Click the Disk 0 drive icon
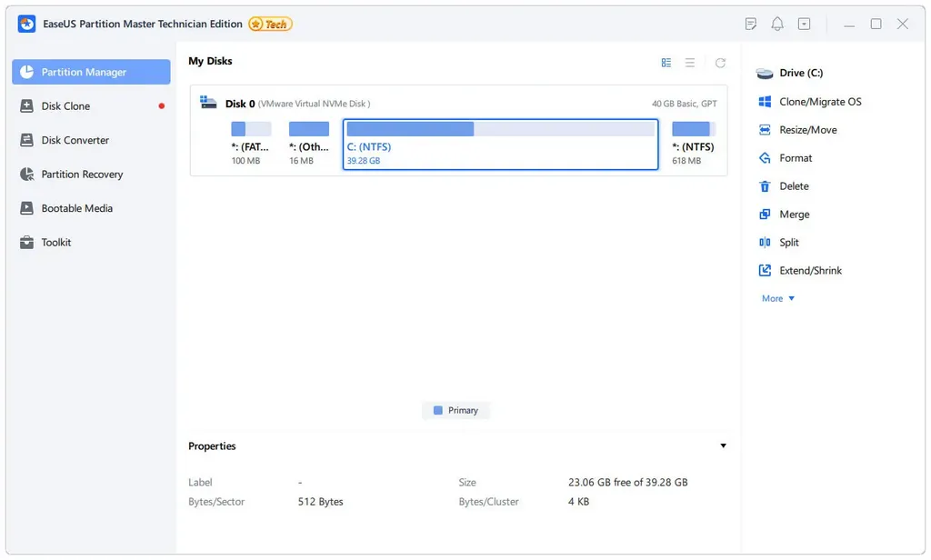The width and height of the screenshot is (931, 560). (x=208, y=102)
